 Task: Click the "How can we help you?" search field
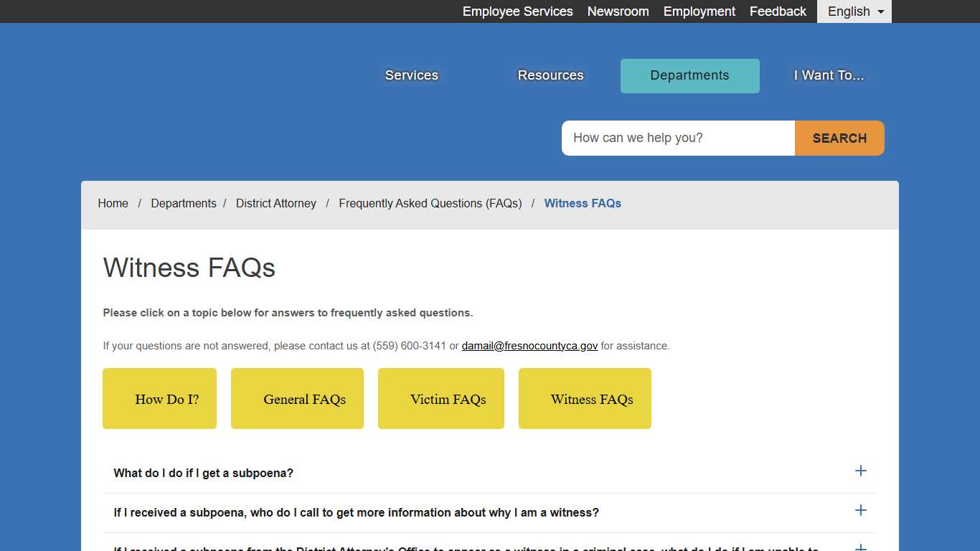point(677,138)
